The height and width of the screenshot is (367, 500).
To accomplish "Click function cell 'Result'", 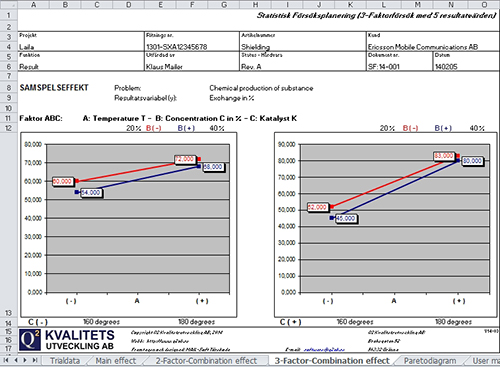I will coord(29,67).
